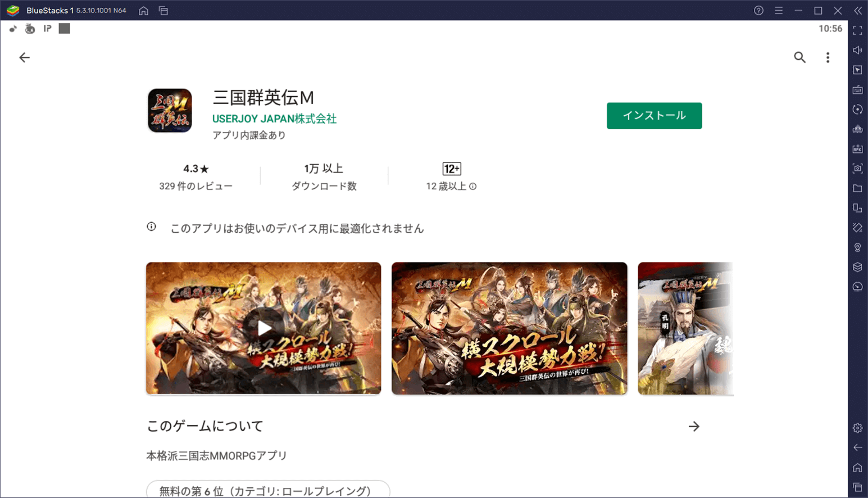Open BlueStacks help question mark
The height and width of the screenshot is (498, 868).
(x=758, y=11)
